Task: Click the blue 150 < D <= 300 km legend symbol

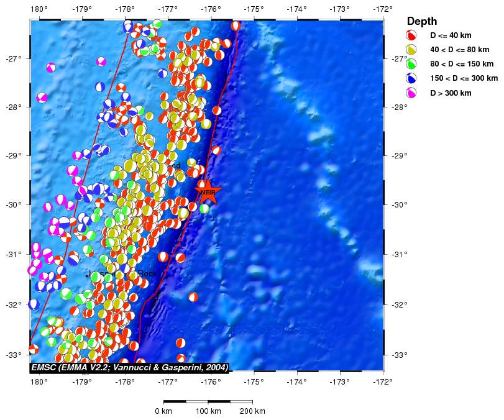Action: click(411, 78)
